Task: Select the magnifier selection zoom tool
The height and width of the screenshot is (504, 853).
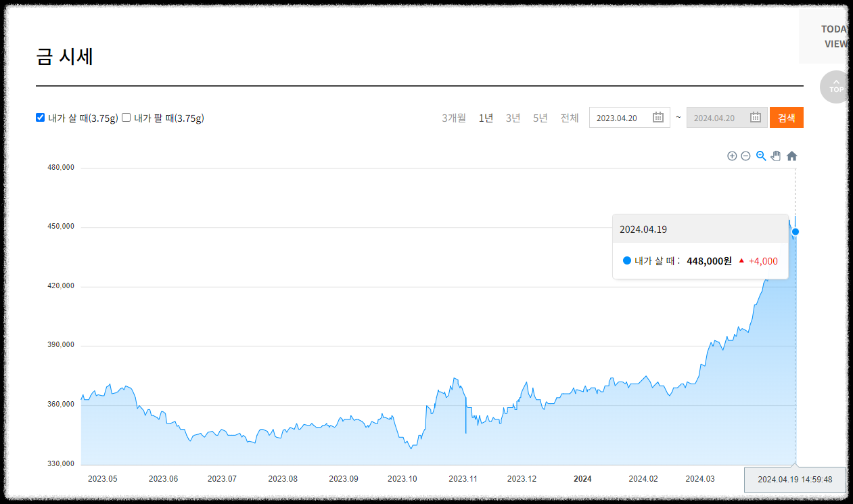Action: point(761,156)
